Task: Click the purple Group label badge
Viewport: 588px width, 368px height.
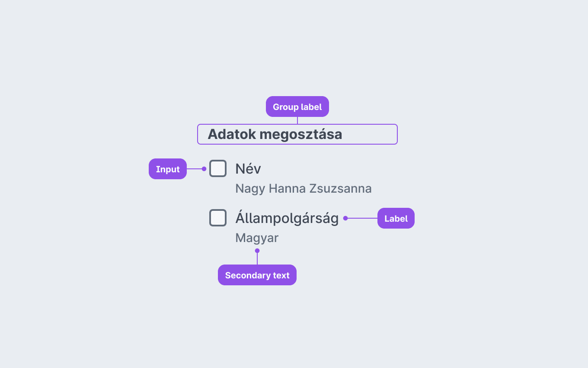Action: tap(297, 107)
